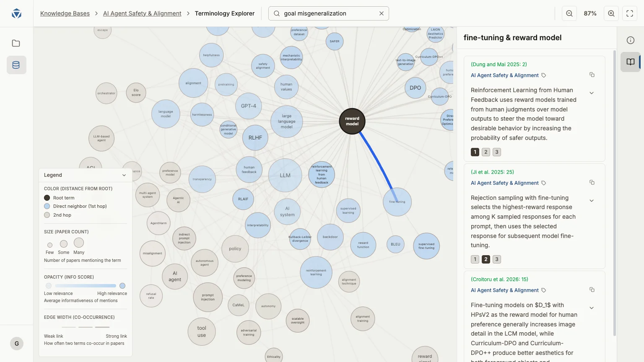Copy the Dung and Mai citation

tap(592, 75)
